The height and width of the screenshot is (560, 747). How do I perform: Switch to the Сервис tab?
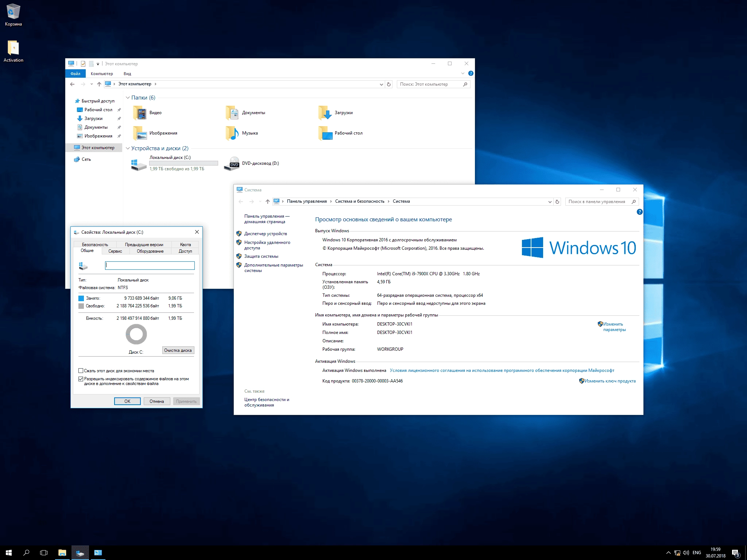pyautogui.click(x=115, y=251)
